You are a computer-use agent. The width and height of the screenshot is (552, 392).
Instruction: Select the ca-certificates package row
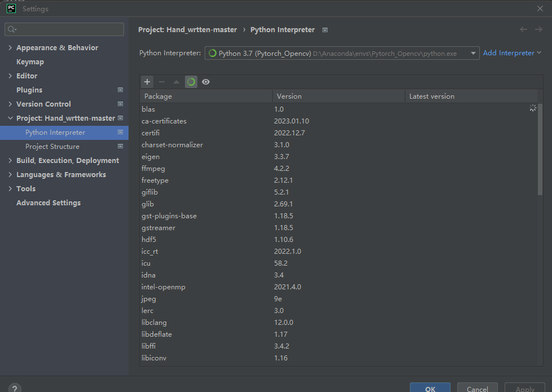338,121
